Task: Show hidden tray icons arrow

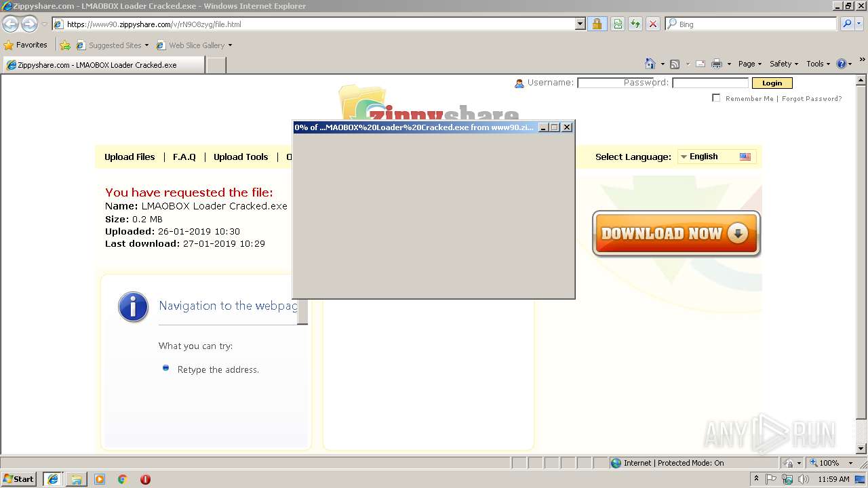Action: pyautogui.click(x=757, y=479)
